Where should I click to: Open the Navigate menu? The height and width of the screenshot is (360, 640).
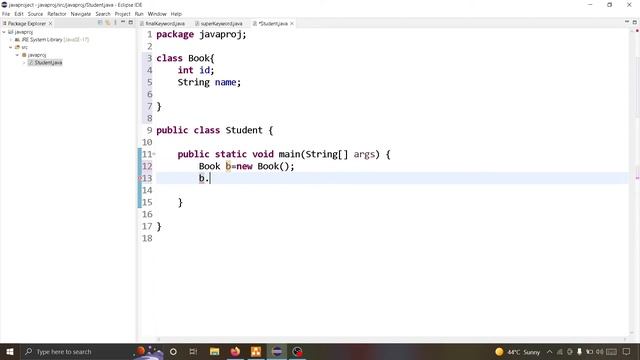point(81,14)
